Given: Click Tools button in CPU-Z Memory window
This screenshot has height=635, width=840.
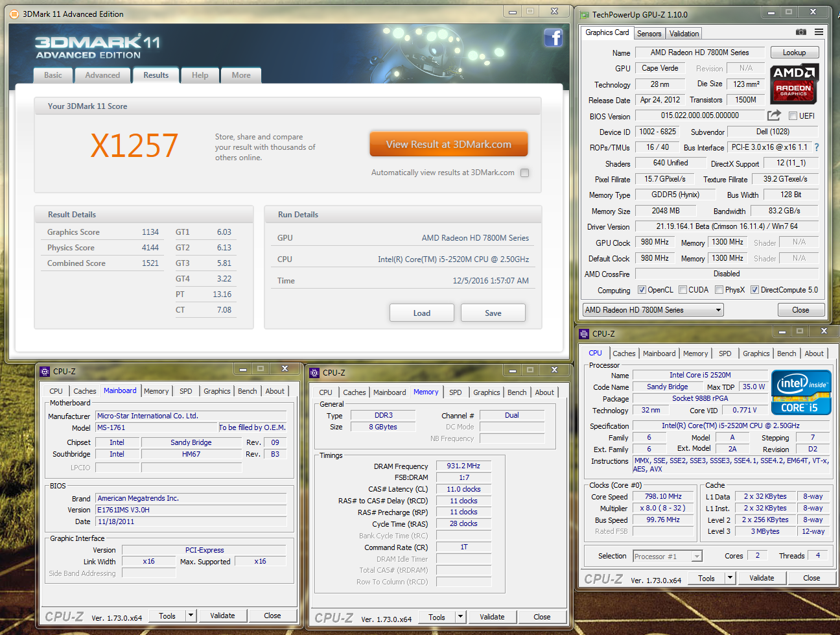Looking at the screenshot, I should 437,617.
